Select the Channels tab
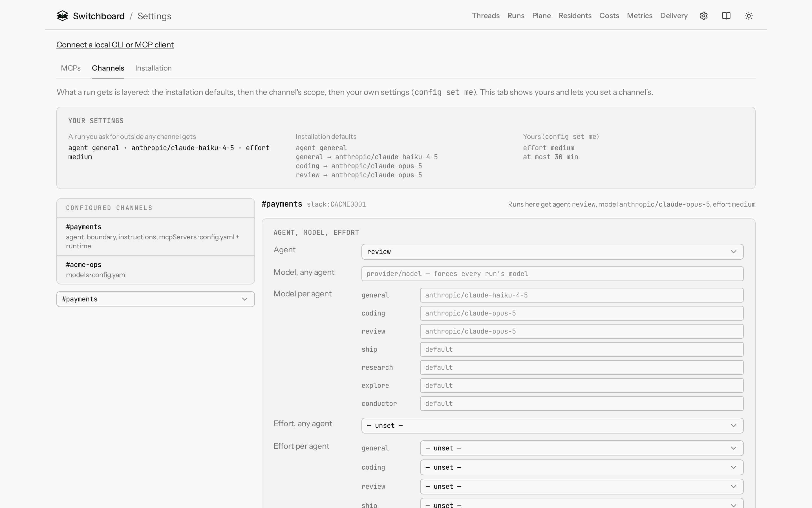The height and width of the screenshot is (508, 812). [108, 68]
